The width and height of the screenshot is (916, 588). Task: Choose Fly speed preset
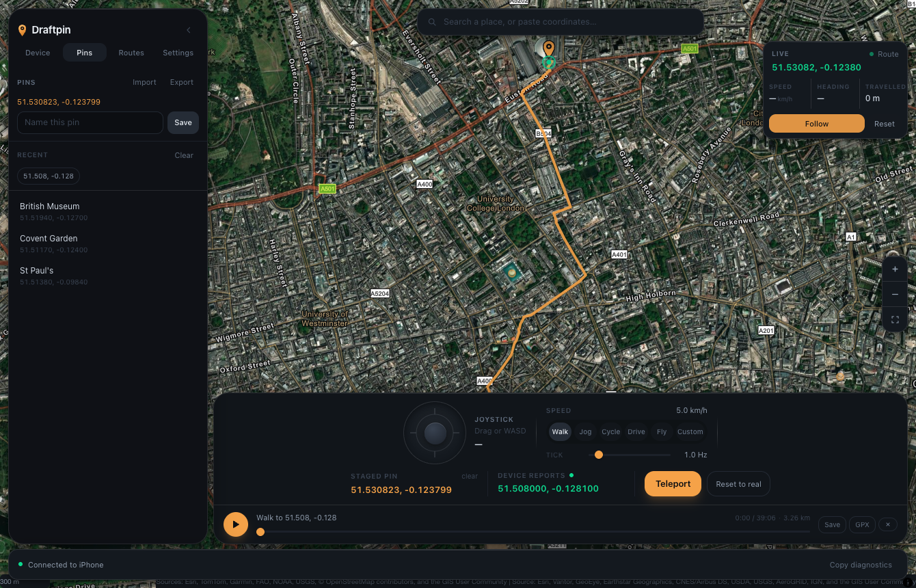tap(662, 431)
